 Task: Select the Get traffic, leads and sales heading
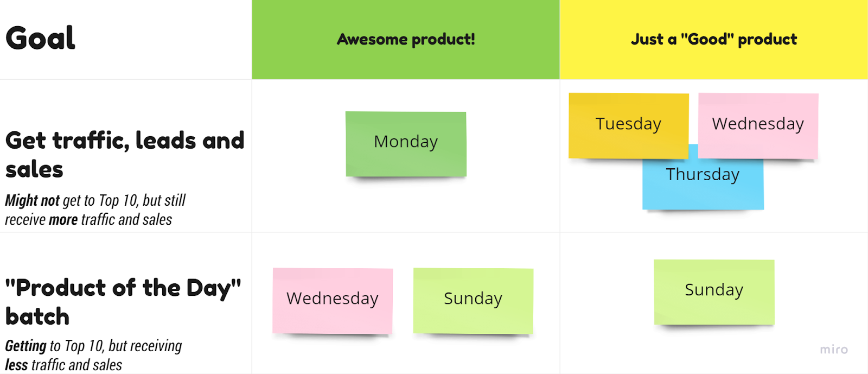point(125,155)
